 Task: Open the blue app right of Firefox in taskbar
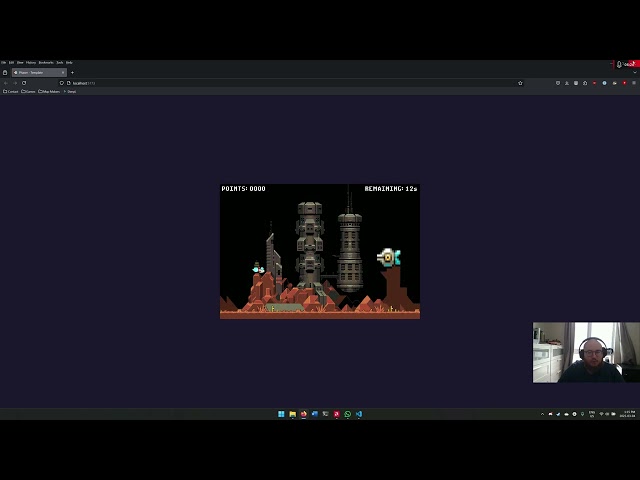(x=315, y=414)
